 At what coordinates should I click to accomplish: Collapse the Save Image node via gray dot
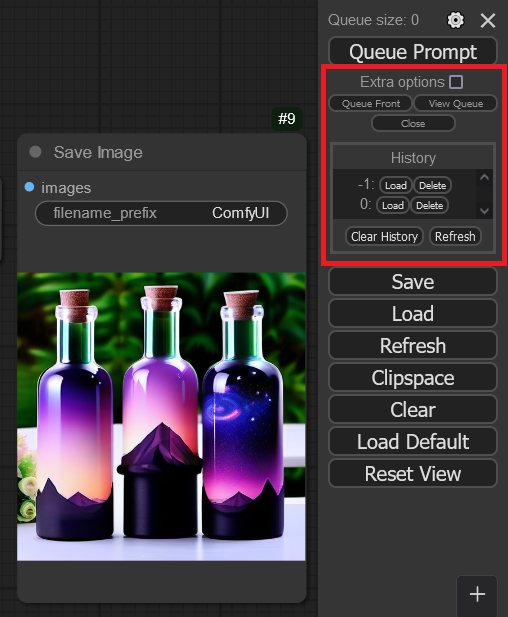[35, 152]
